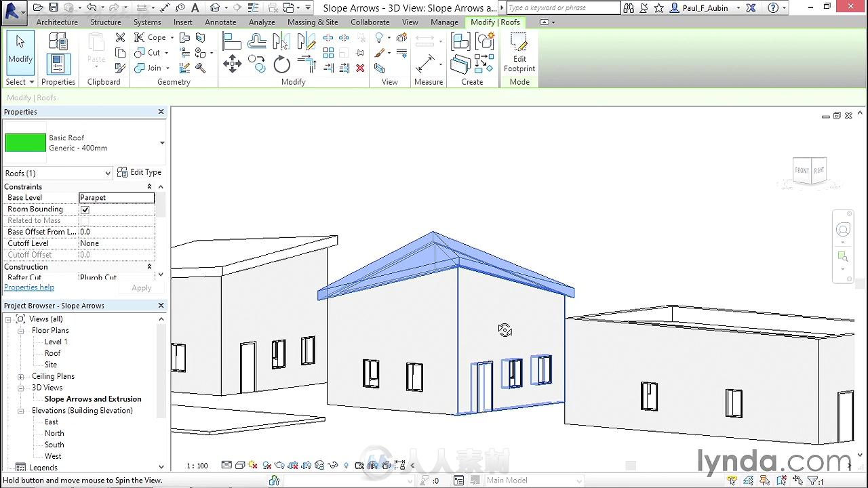
Task: Select the Measure Between Two References tool
Action: [x=426, y=64]
